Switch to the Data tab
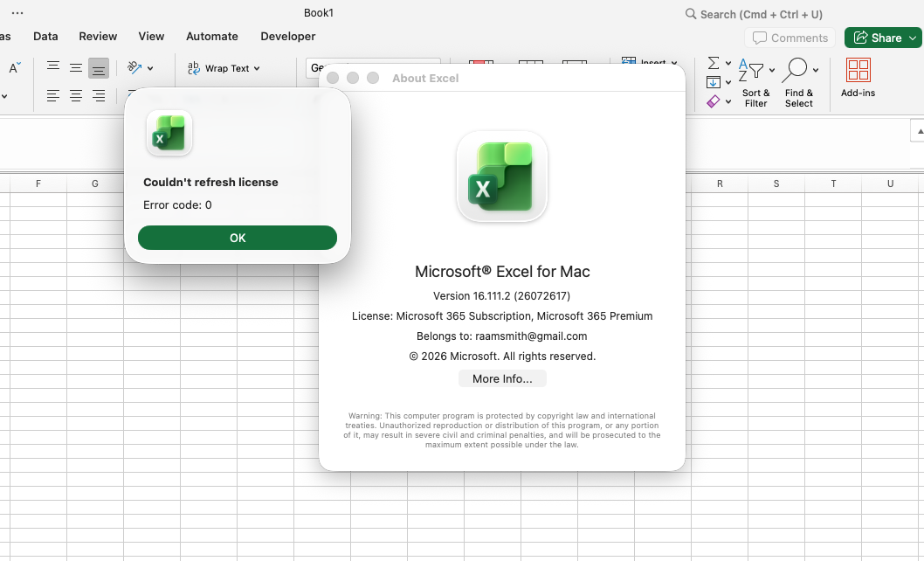924x561 pixels. point(45,36)
